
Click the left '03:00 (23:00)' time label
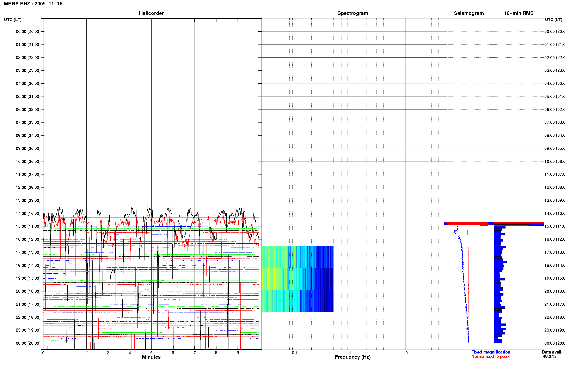[x=28, y=70]
